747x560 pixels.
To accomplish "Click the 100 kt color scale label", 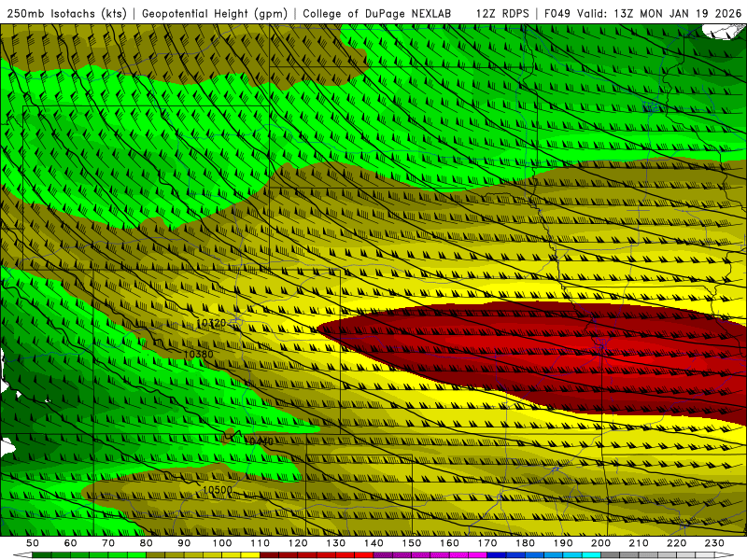I will click(222, 543).
